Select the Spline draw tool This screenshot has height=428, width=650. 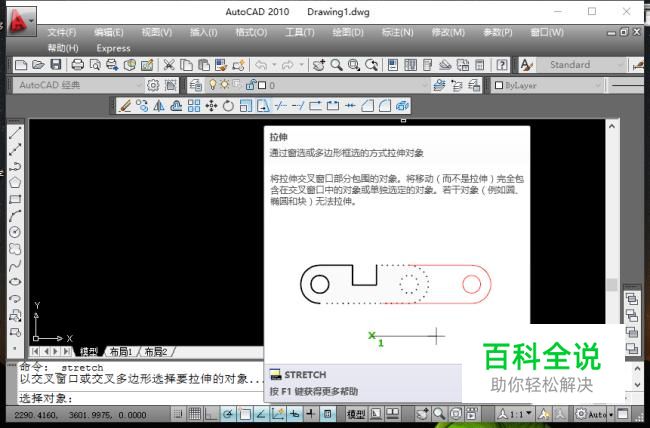[15, 265]
